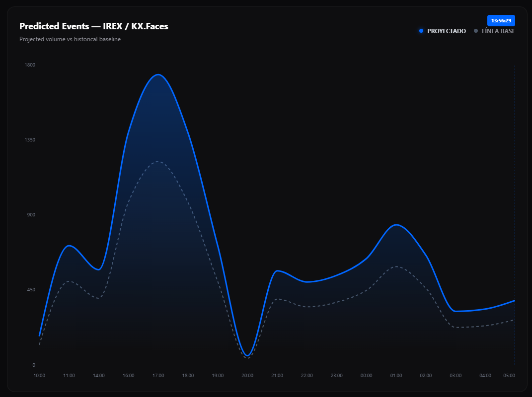Screen dimensions: 532x397
Task: Click the 20:00 x-axis label
Action: 247,375
